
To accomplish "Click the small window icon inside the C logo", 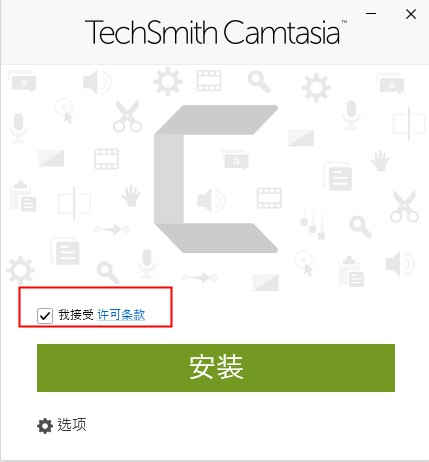I will pyautogui.click(x=236, y=160).
